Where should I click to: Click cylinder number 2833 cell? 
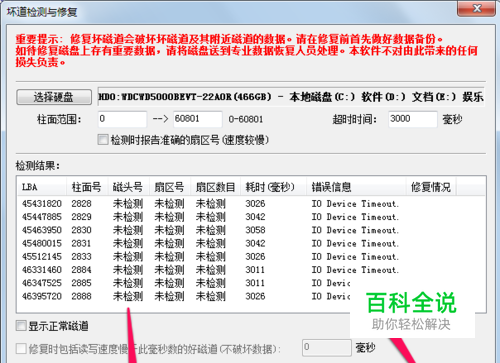pyautogui.click(x=81, y=257)
